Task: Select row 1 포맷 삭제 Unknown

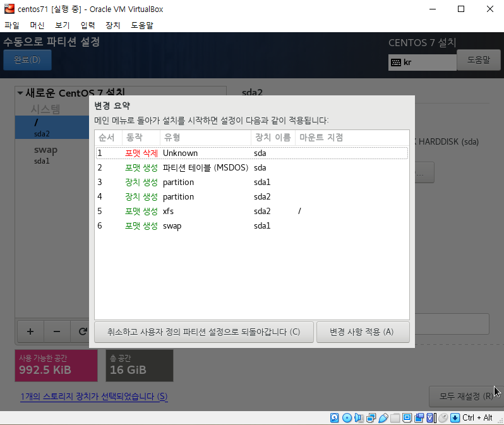Action: [x=252, y=153]
